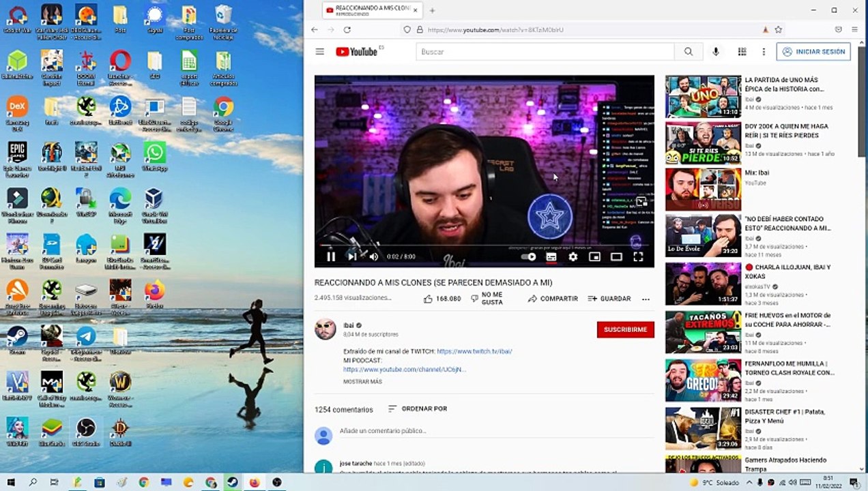Select the Microsoft Edge desktop icon
The image size is (868, 491).
click(x=120, y=205)
